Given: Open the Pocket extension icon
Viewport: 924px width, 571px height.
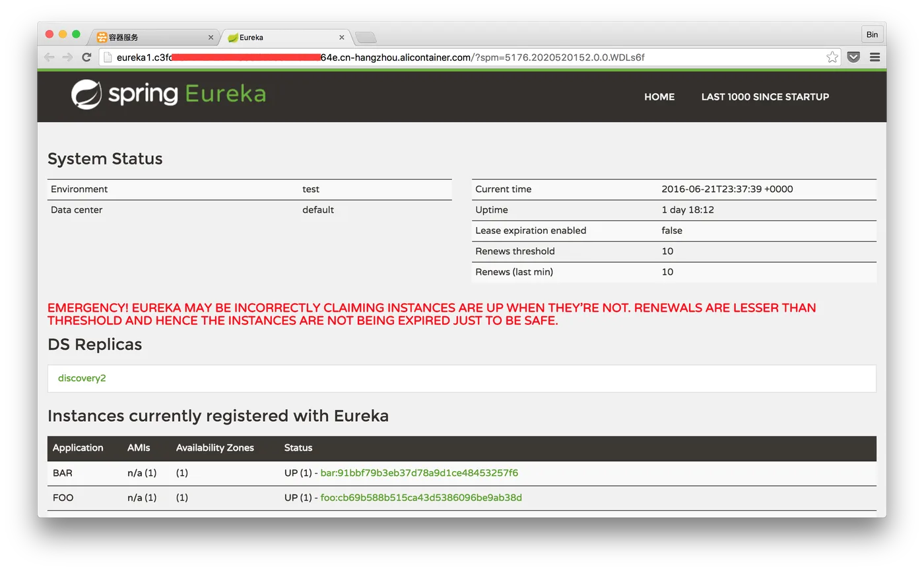Looking at the screenshot, I should (853, 57).
